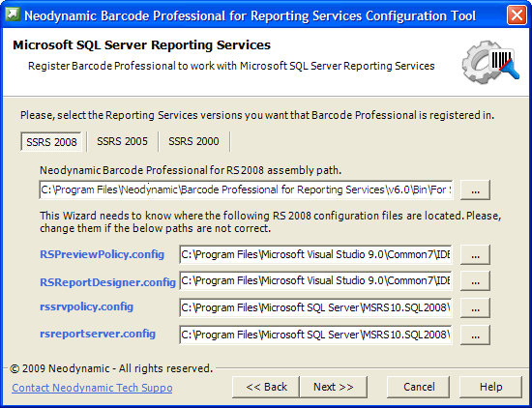The height and width of the screenshot is (408, 532).
Task: Click the RSReportDesigner.config path field
Action: coord(315,280)
